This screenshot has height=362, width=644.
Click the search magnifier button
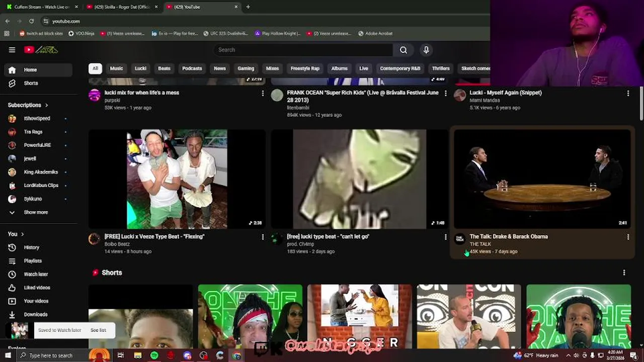[404, 50]
